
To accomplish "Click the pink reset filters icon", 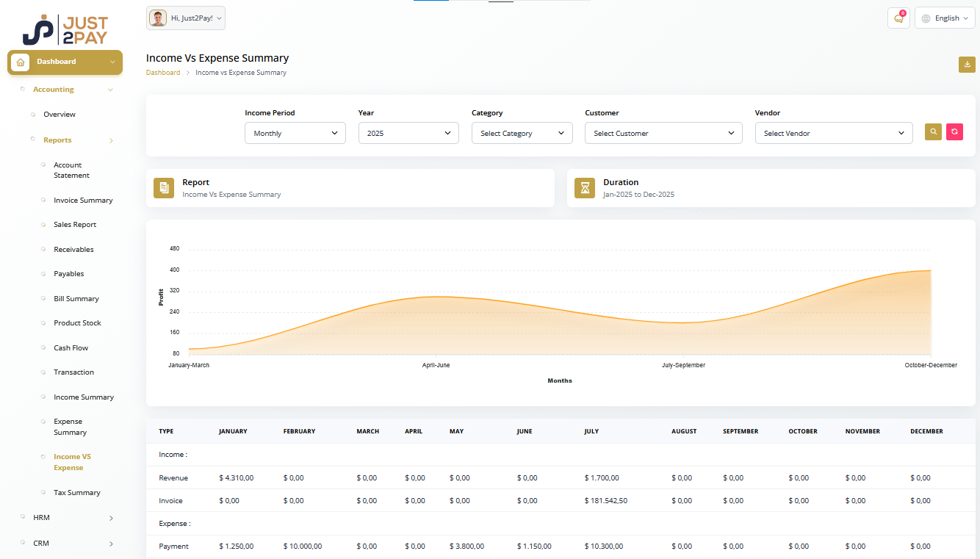I will tap(954, 132).
